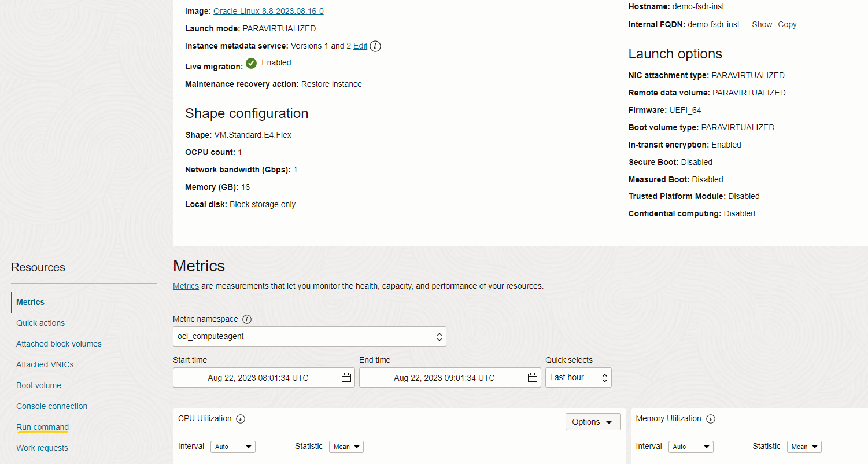
Task: Click inside the Start time input field
Action: (x=260, y=377)
